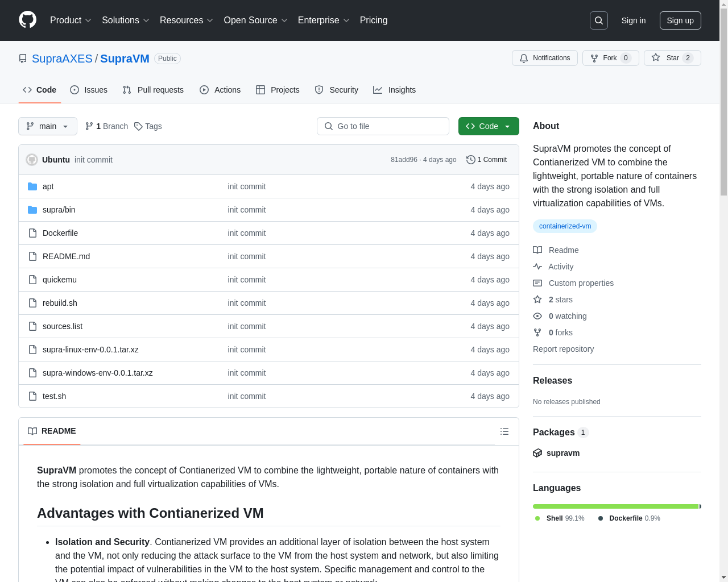Open the Projects tab

point(278,90)
